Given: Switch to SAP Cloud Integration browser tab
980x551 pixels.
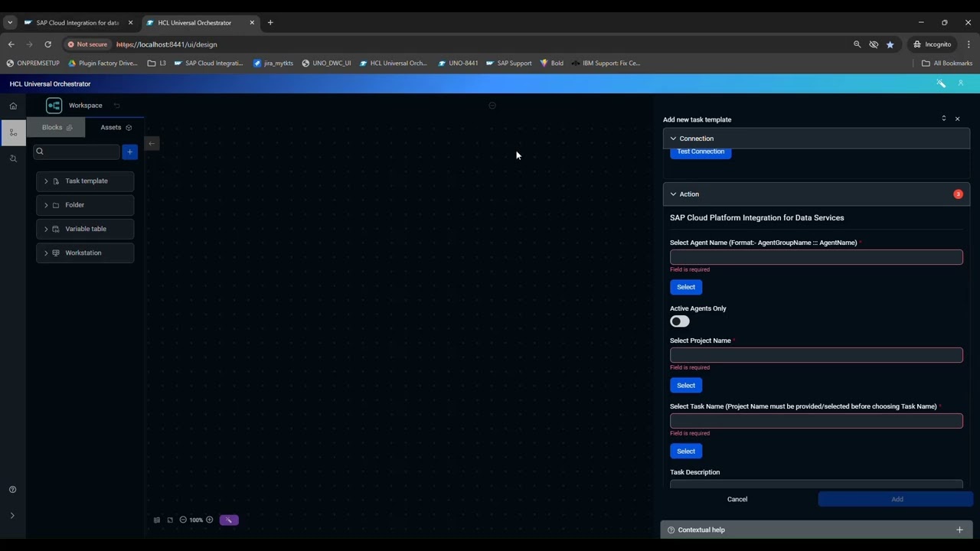Looking at the screenshot, I should (77, 23).
